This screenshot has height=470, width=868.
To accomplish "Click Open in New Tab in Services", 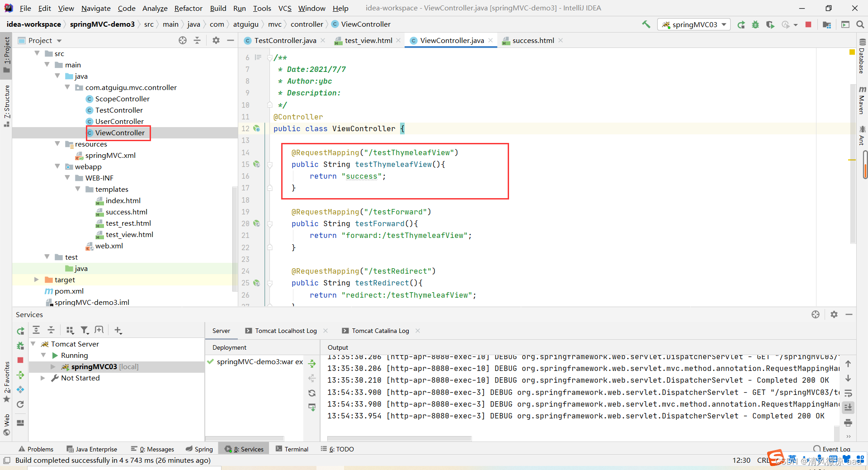I will pyautogui.click(x=99, y=330).
